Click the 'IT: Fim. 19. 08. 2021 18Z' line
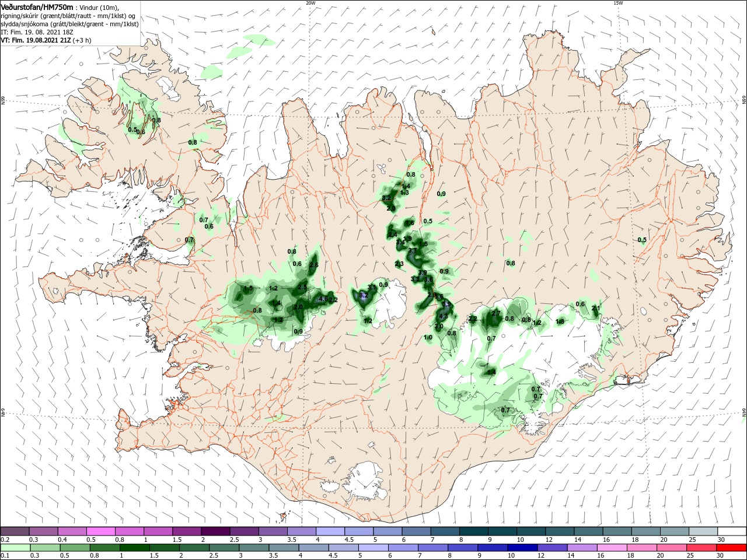The width and height of the screenshot is (747, 560). tap(36, 32)
